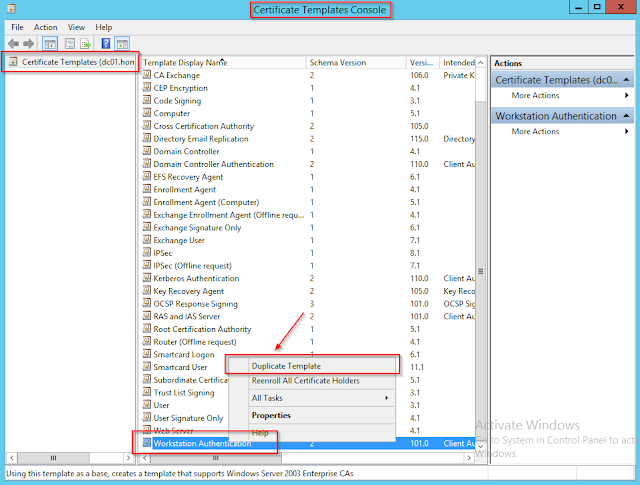Choose Duplicate Template from context menu
The width and height of the screenshot is (640, 485).
click(286, 366)
